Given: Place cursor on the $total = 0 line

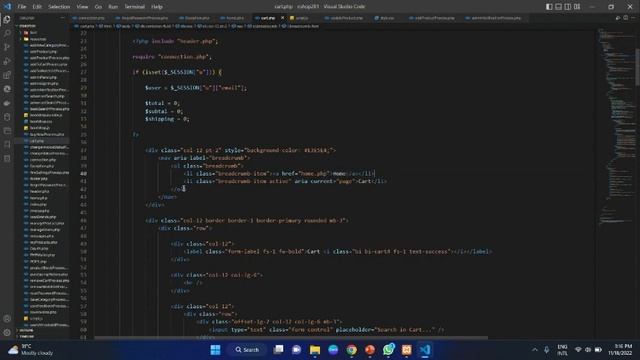Looking at the screenshot, I should pyautogui.click(x=162, y=103).
